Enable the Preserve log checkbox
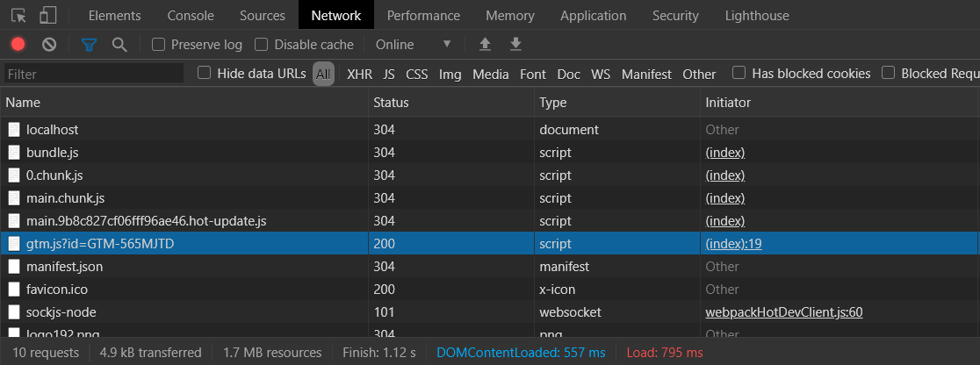 pos(159,44)
